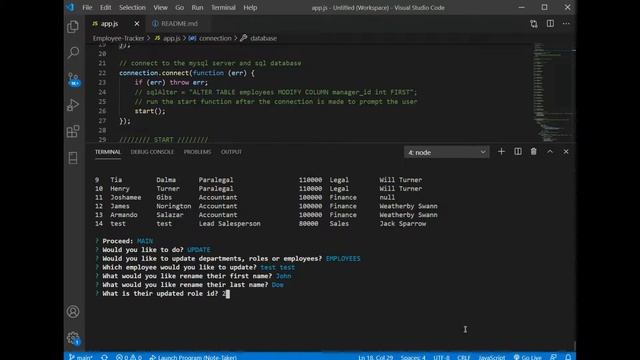Synchronize changes in status bar

coord(104,357)
